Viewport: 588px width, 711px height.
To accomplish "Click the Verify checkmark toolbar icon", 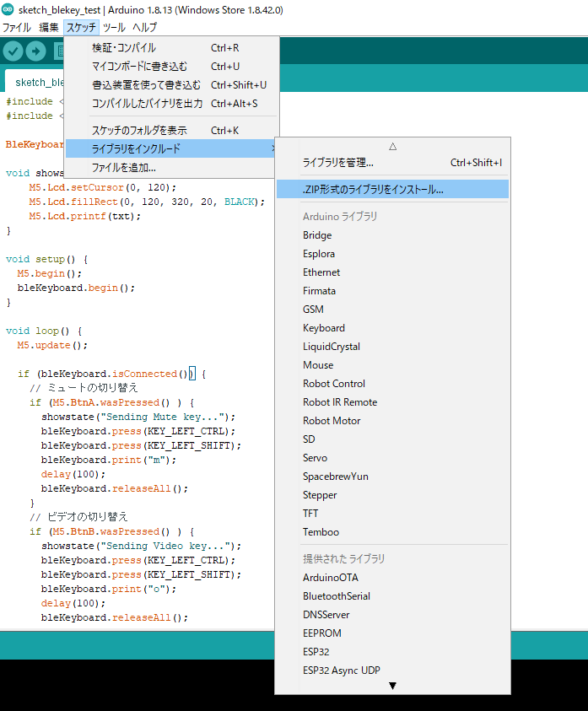I will click(x=13, y=51).
